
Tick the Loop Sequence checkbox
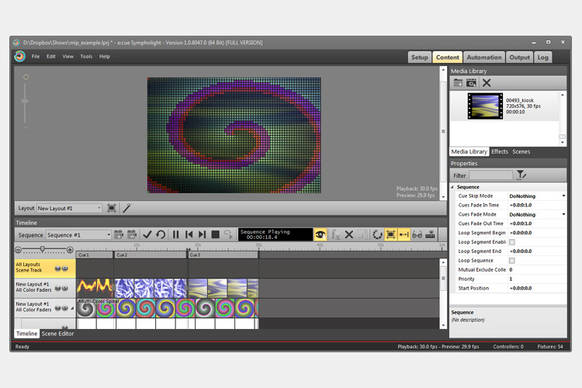[x=512, y=261]
